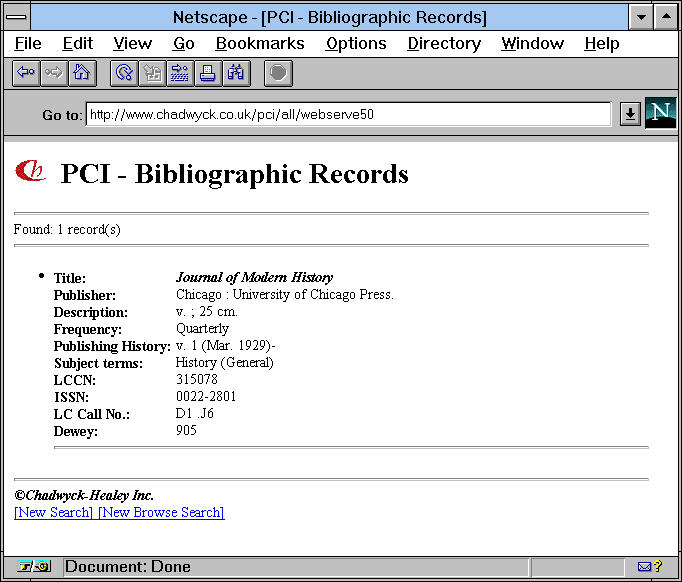Open the mail envelope icon in status bar
Image resolution: width=682 pixels, height=582 pixels.
[644, 566]
